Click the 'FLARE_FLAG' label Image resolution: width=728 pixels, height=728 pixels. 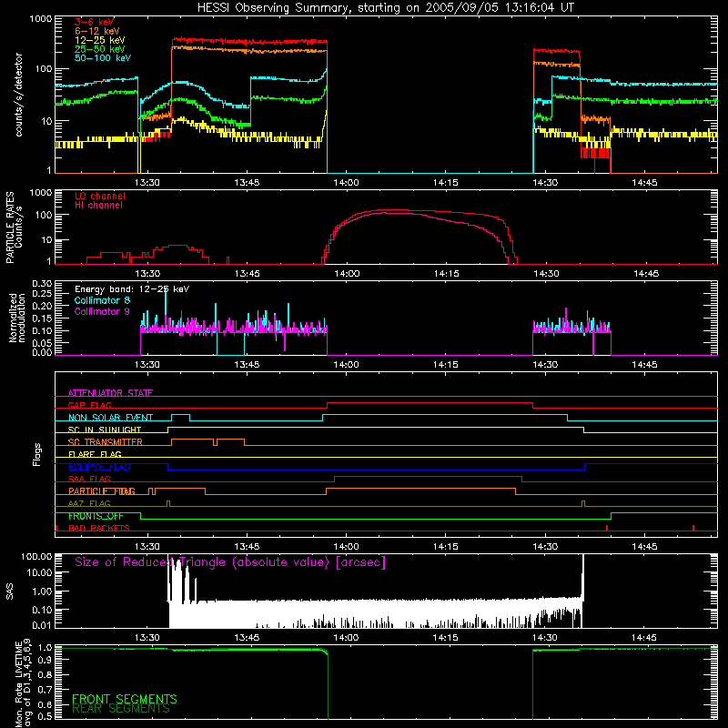[x=95, y=454]
